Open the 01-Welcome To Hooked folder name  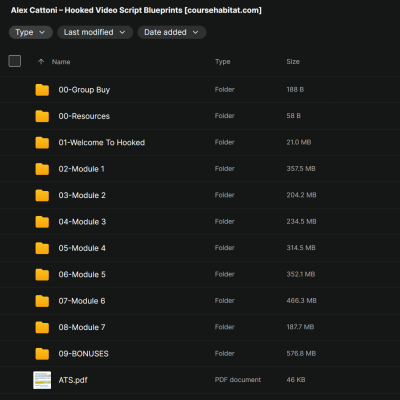[102, 143]
